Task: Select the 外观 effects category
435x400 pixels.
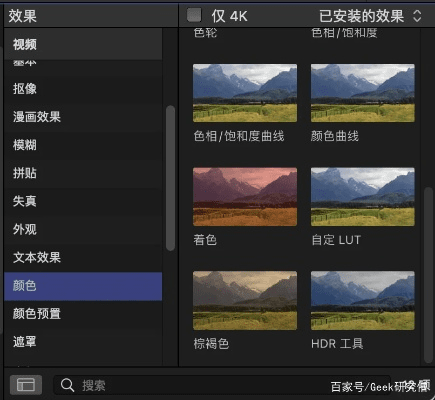Action: click(x=83, y=229)
